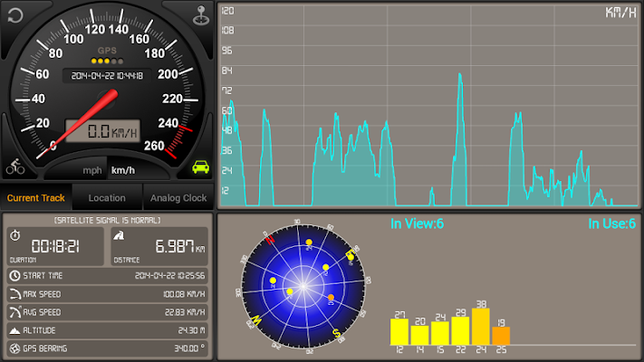The width and height of the screenshot is (644, 362).
Task: Tap the distance road icon
Action: pyautogui.click(x=119, y=235)
